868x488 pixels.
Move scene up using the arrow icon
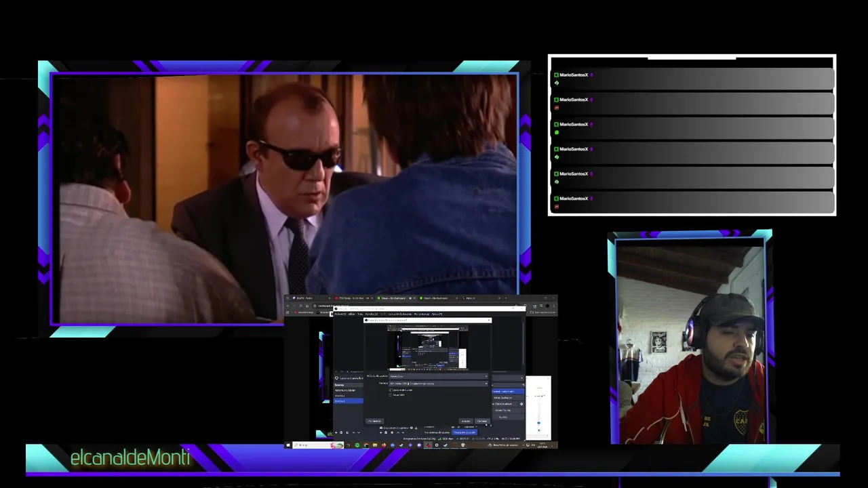[x=353, y=432]
